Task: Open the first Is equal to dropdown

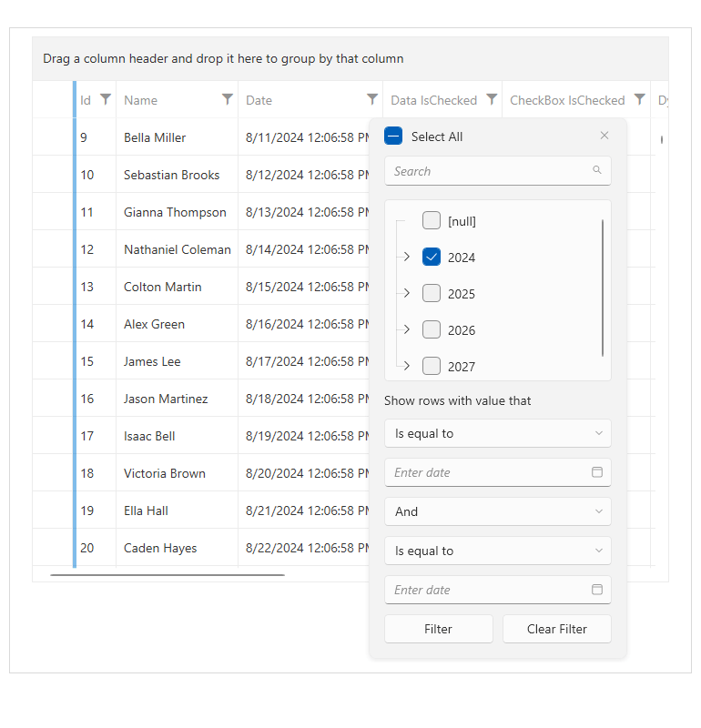Action: point(497,433)
